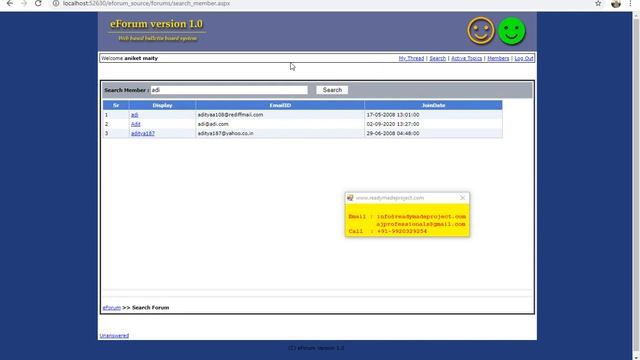Click the JoinDate column header

click(x=433, y=105)
